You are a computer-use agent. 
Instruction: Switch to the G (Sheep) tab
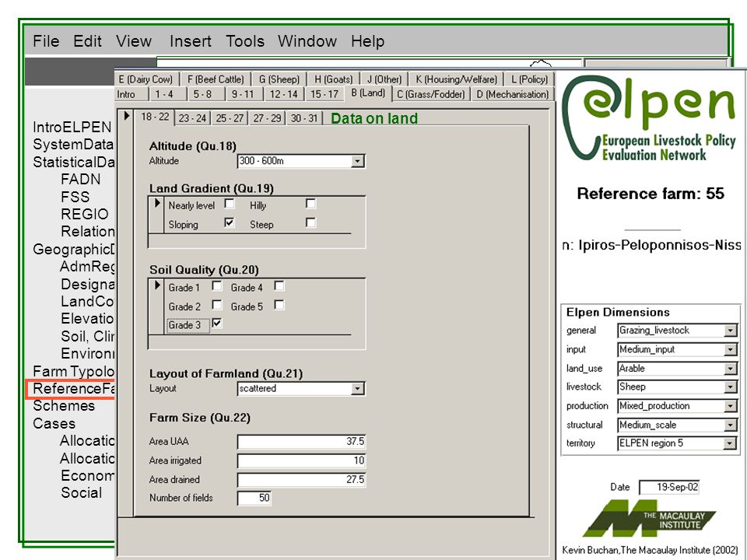point(279,79)
